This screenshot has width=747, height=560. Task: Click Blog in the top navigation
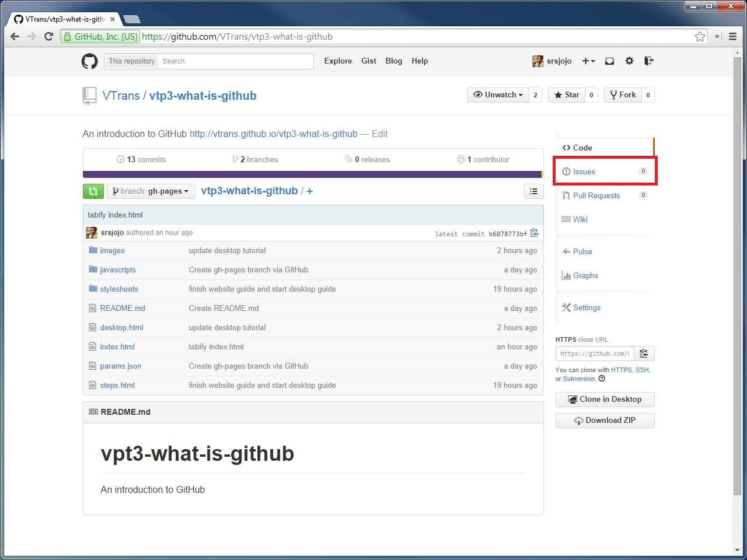tap(394, 61)
